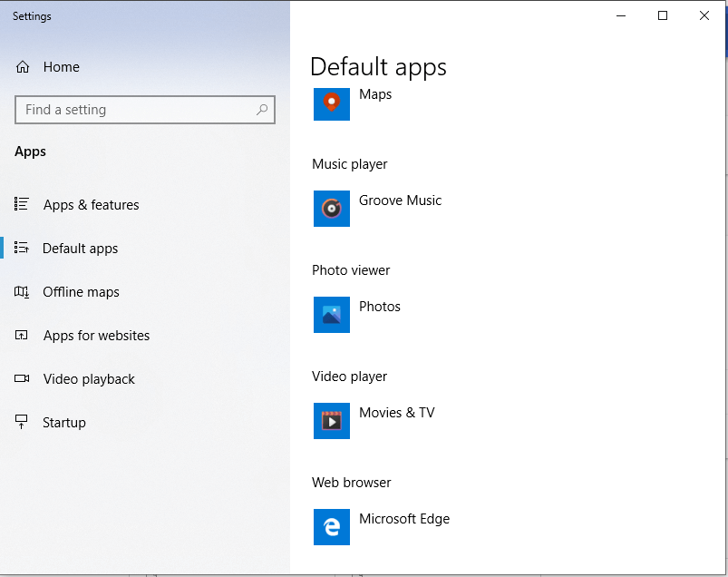This screenshot has width=728, height=577.
Task: Select Default apps in the sidebar
Action: click(145, 248)
